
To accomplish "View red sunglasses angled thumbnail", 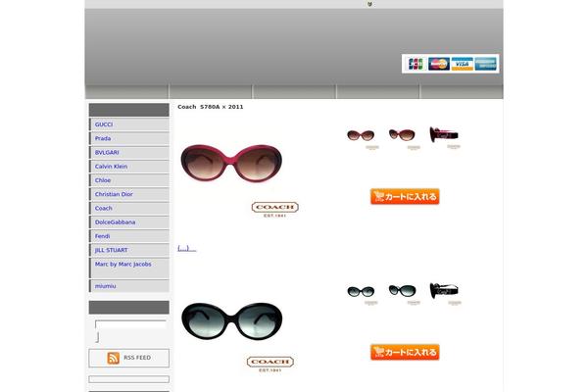I will click(x=402, y=134).
